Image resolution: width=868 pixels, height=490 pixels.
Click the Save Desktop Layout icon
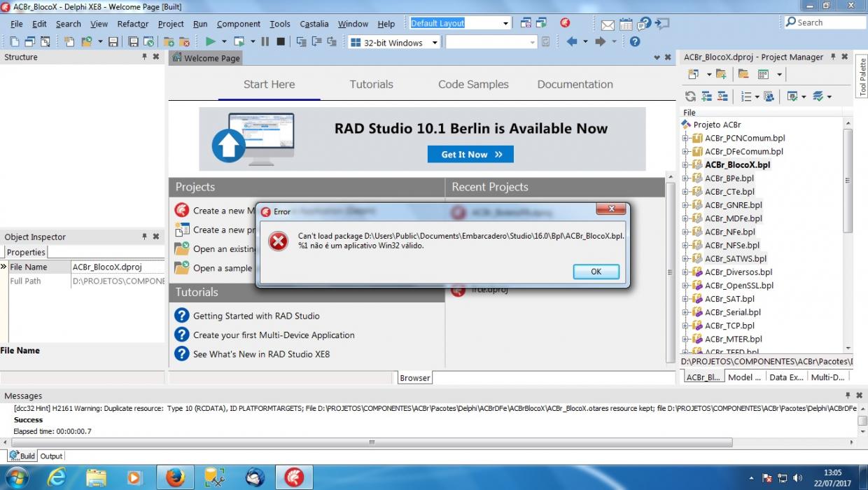pyautogui.click(x=526, y=23)
